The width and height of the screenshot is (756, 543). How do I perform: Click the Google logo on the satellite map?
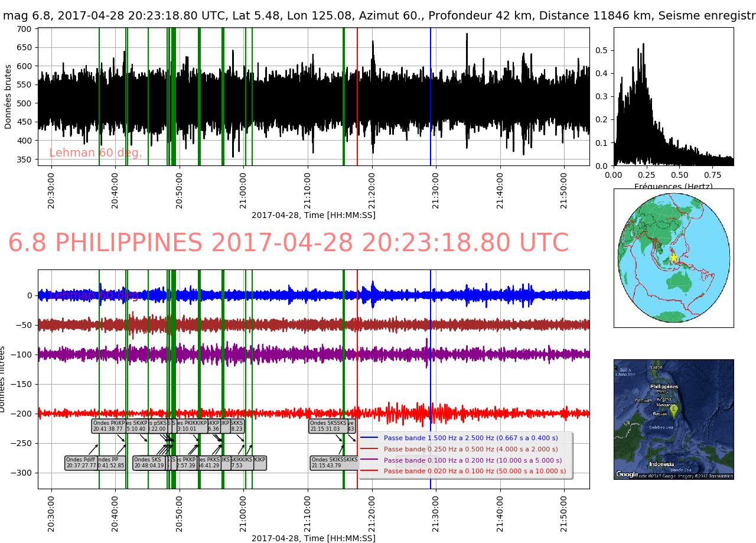pos(627,474)
